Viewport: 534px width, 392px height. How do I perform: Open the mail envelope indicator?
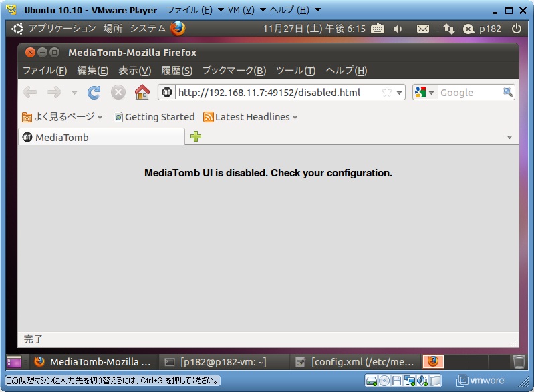(x=423, y=29)
